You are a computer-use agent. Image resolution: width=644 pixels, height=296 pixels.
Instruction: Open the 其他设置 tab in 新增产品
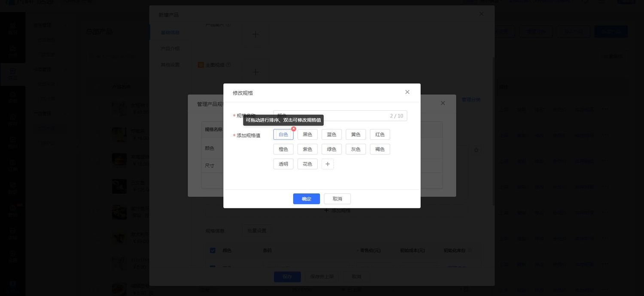pos(170,65)
